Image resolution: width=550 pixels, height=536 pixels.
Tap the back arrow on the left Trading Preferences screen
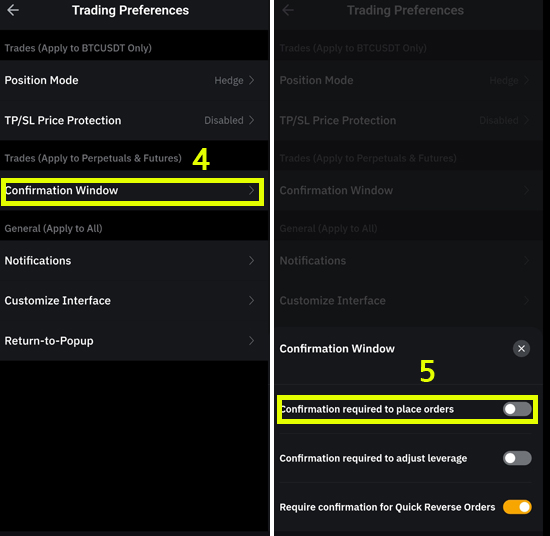(13, 10)
